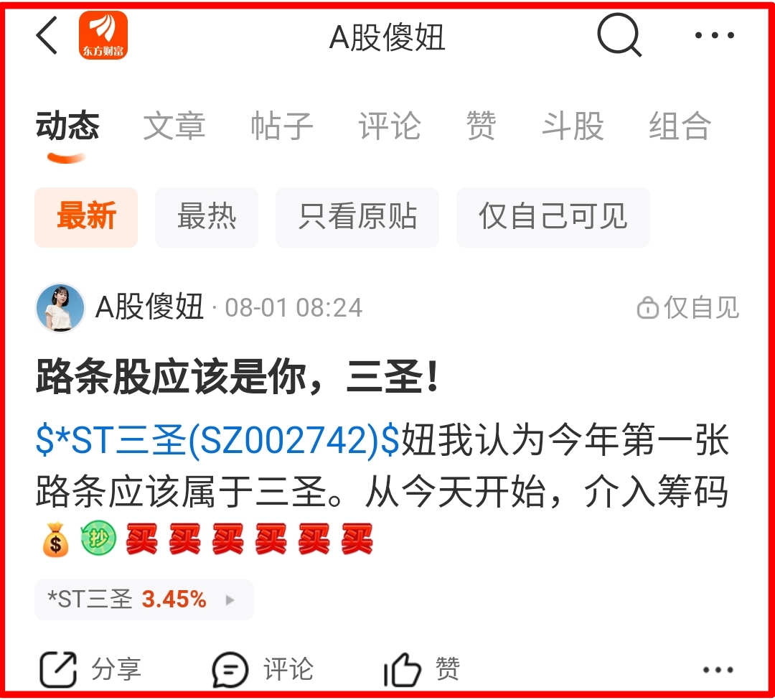
Task: Switch to the 斗股 tab
Action: pyautogui.click(x=573, y=126)
